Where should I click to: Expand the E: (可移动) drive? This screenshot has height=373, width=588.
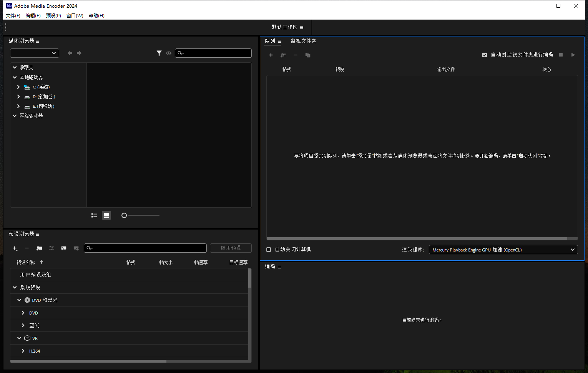[x=18, y=106]
